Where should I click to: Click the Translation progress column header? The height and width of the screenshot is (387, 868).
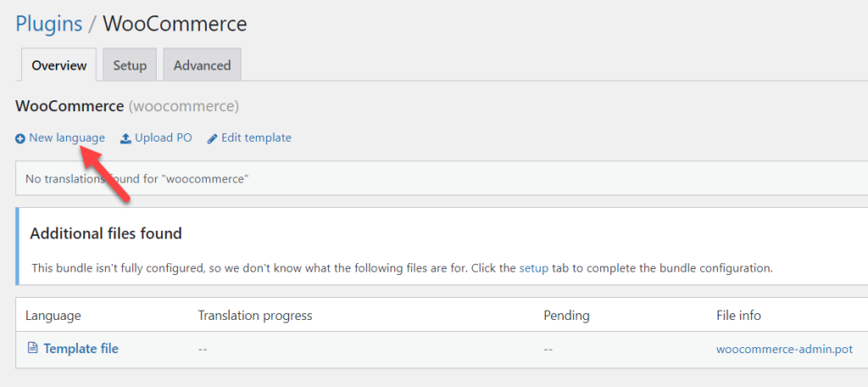255,316
